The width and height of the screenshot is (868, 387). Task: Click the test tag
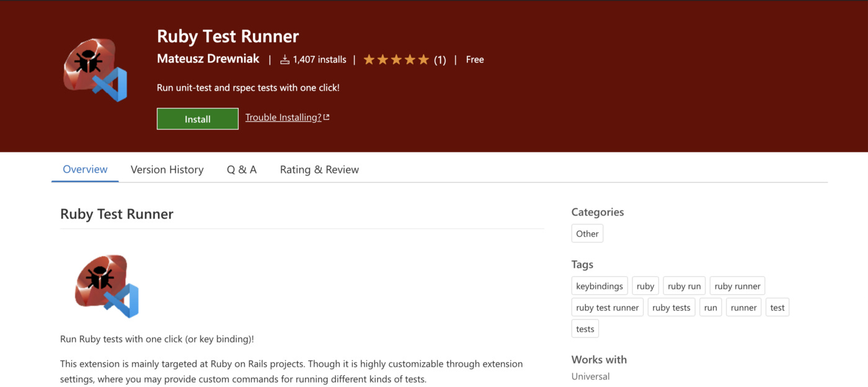point(777,308)
